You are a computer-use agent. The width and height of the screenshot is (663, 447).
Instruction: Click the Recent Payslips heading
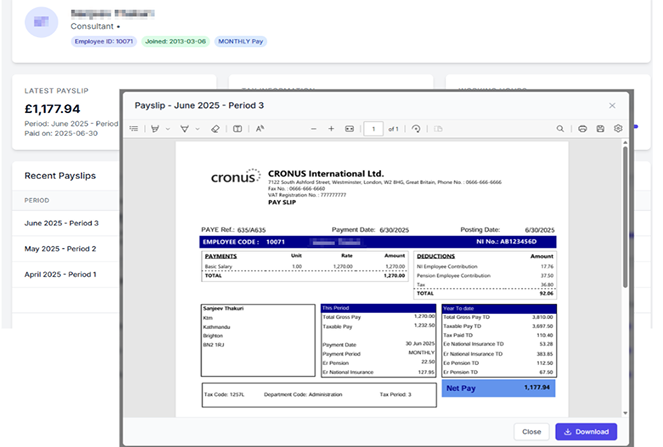tap(60, 176)
